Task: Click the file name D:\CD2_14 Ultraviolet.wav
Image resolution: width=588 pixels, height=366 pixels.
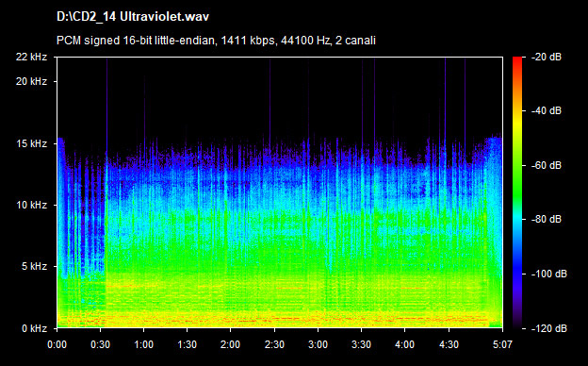Action: (x=133, y=17)
